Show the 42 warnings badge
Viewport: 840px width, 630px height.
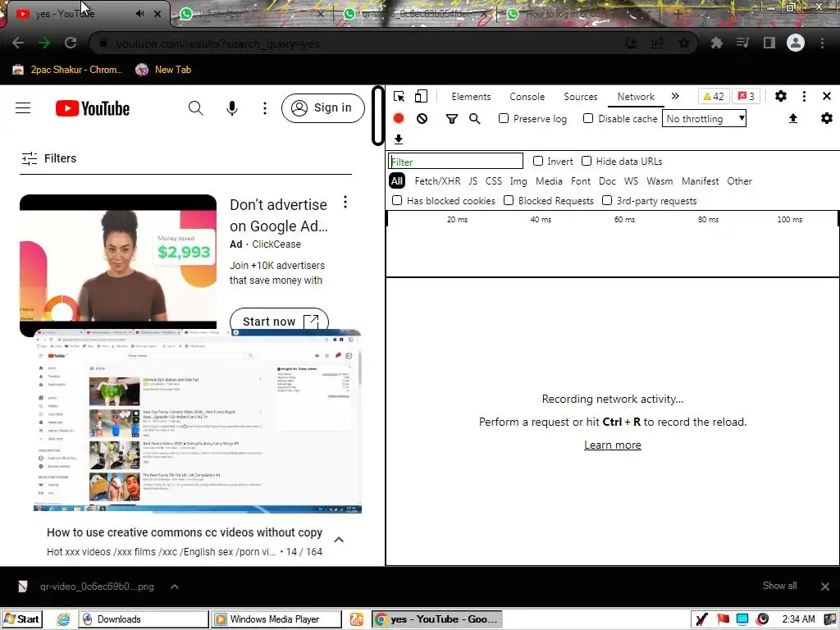[714, 97]
